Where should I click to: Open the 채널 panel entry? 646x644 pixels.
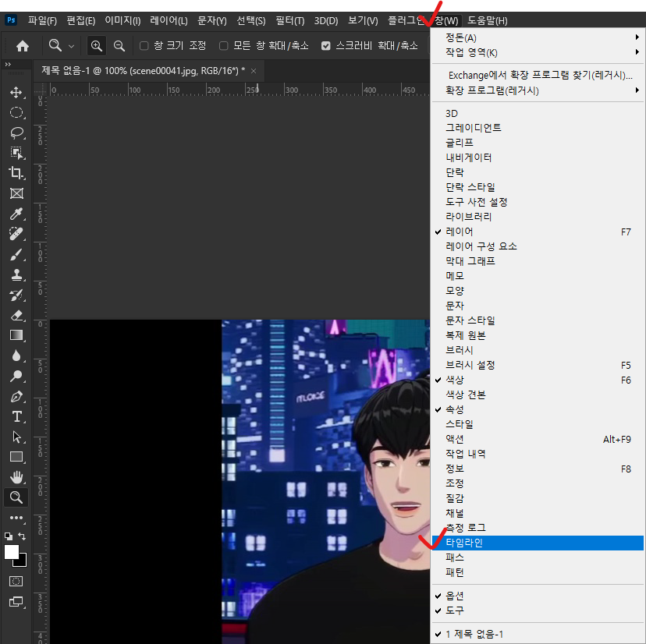[538, 513]
